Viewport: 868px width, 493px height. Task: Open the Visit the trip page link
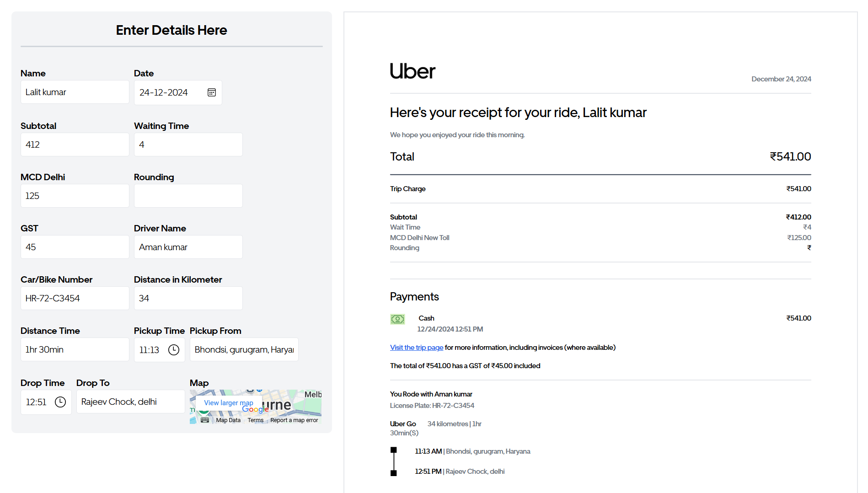(416, 348)
